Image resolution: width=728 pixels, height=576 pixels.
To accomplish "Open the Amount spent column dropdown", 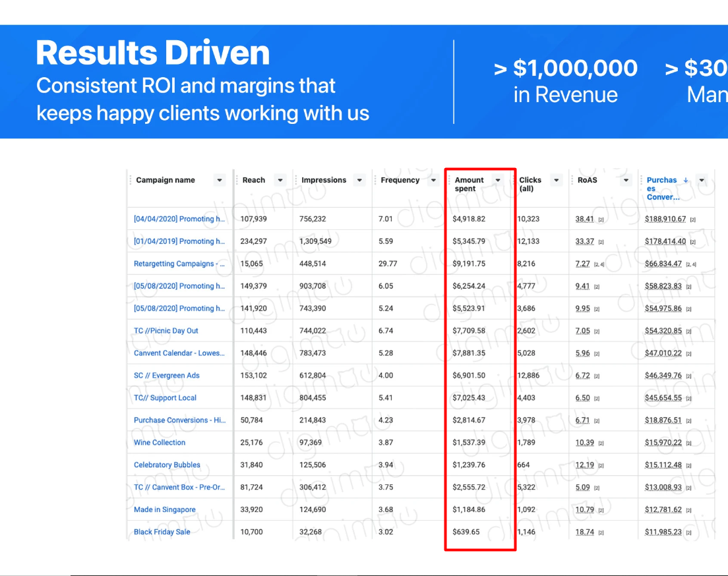I will point(498,181).
